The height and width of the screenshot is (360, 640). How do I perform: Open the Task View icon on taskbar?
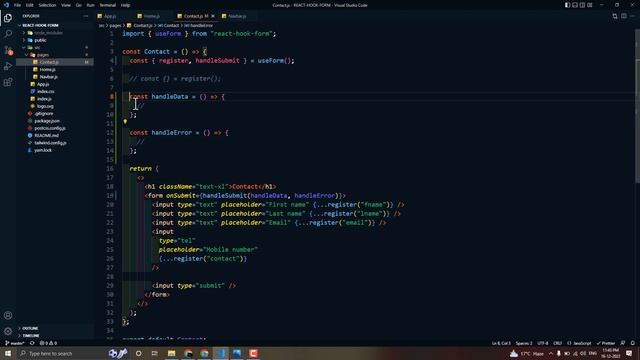pyautogui.click(x=155, y=353)
